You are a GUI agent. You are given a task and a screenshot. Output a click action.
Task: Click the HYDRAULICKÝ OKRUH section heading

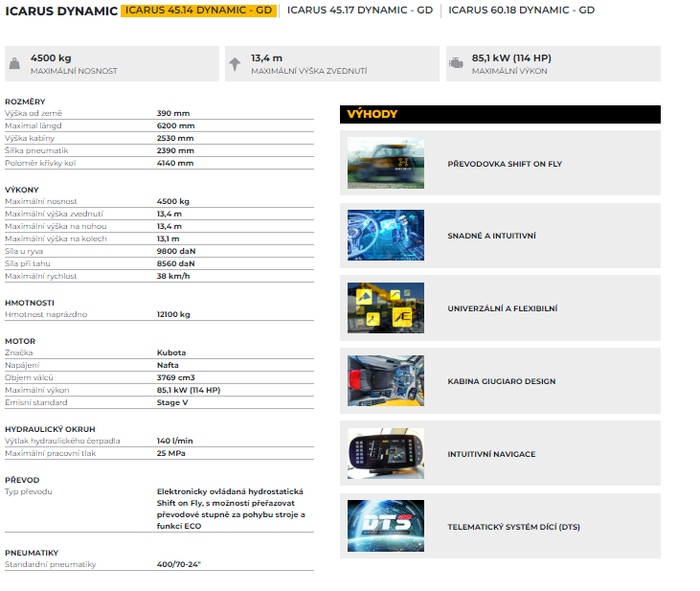[50, 429]
